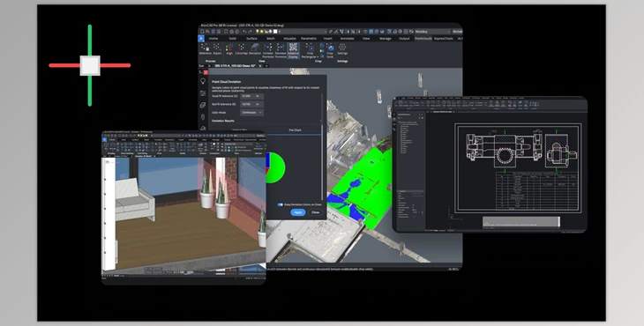Switch to the Output ribbon tab
Image resolution: width=644 pixels, height=326 pixels.
[x=404, y=38]
